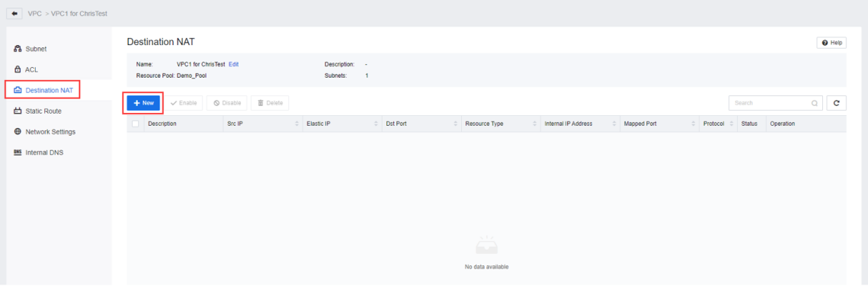Click the Help button
Screen dimensions: 868x286
[x=831, y=43]
